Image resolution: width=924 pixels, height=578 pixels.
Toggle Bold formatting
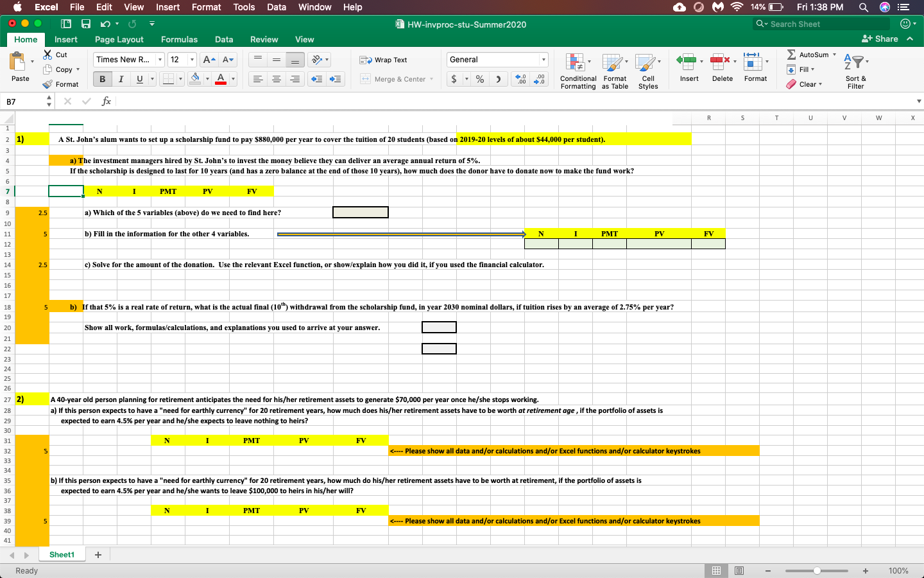tap(102, 79)
